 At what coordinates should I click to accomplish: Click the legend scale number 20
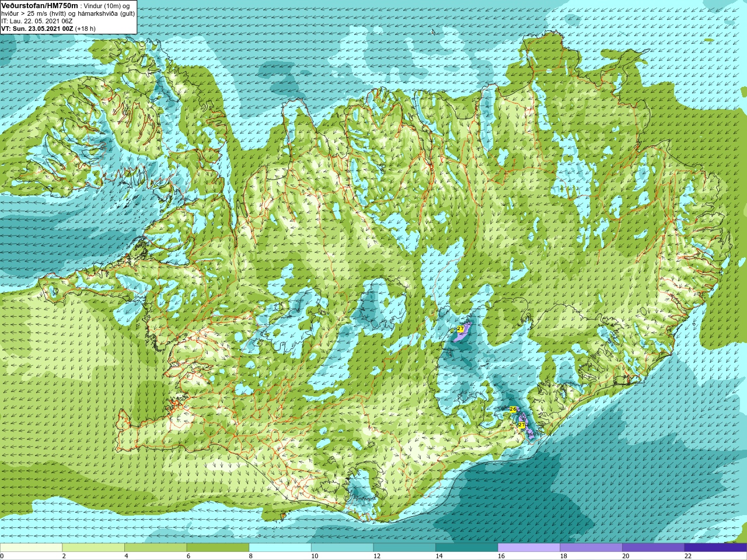coord(626,556)
